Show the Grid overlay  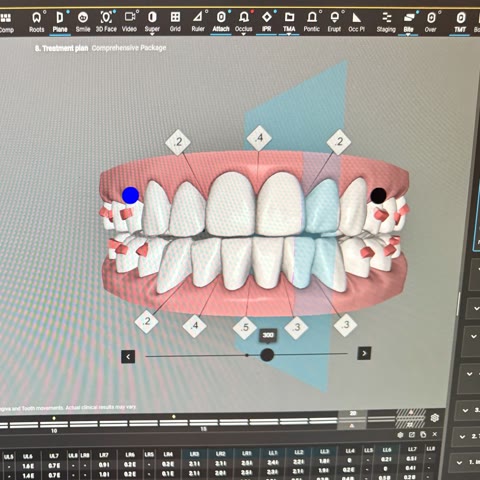pyautogui.click(x=175, y=22)
